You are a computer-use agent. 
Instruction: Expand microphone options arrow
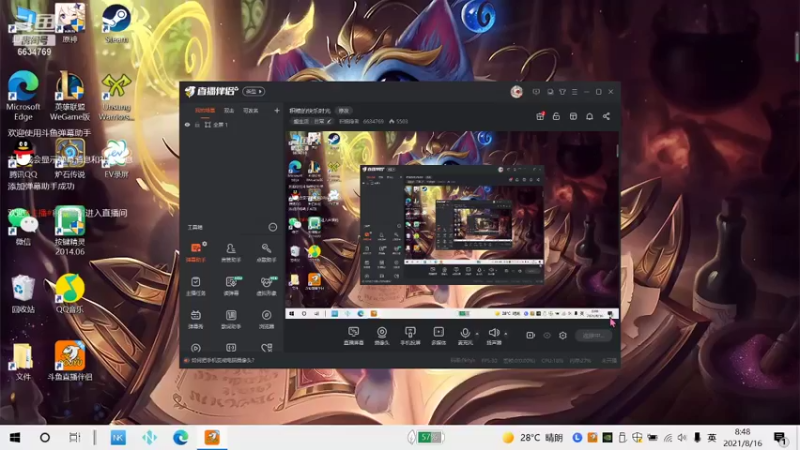tap(477, 334)
